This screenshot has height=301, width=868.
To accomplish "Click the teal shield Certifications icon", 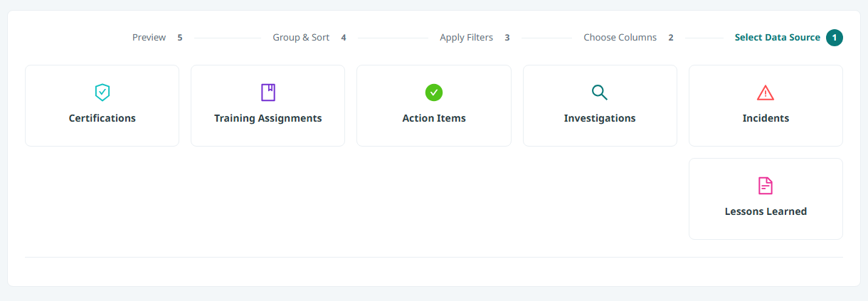I will pyautogui.click(x=102, y=93).
